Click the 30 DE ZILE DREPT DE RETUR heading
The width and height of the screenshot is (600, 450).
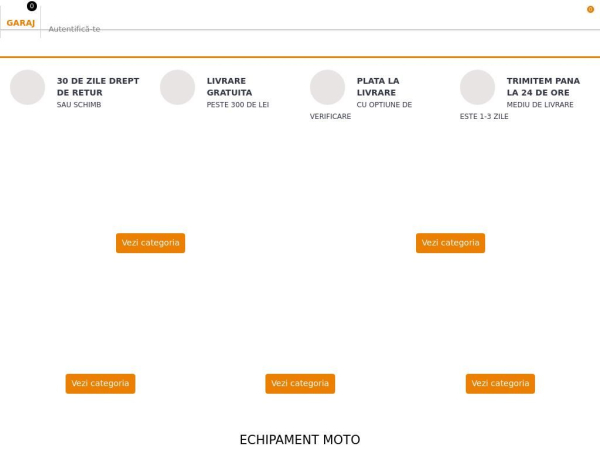[98, 87]
